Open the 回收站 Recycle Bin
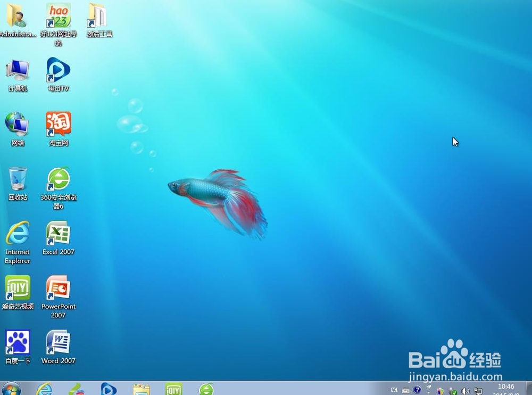 click(x=18, y=177)
